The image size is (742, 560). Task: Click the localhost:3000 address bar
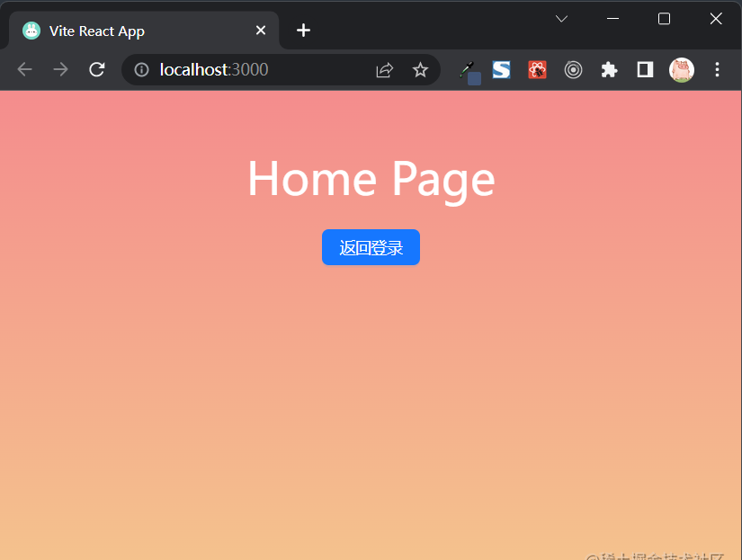click(x=282, y=69)
